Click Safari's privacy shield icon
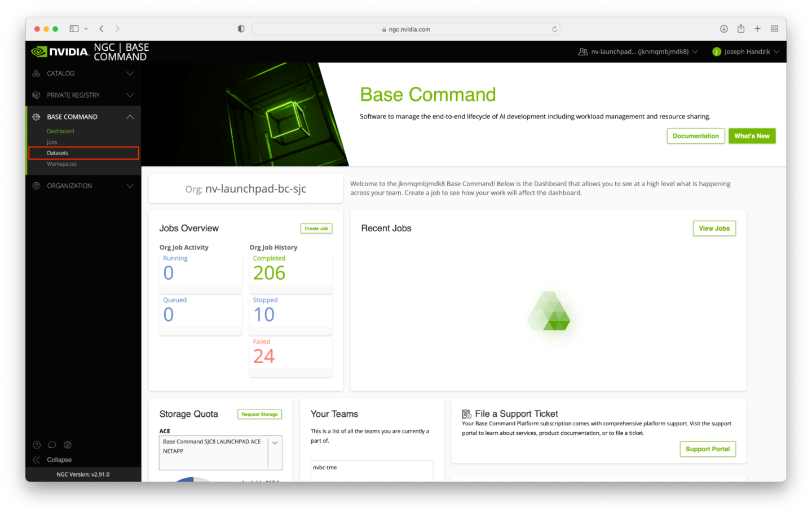812x515 pixels. coord(241,29)
